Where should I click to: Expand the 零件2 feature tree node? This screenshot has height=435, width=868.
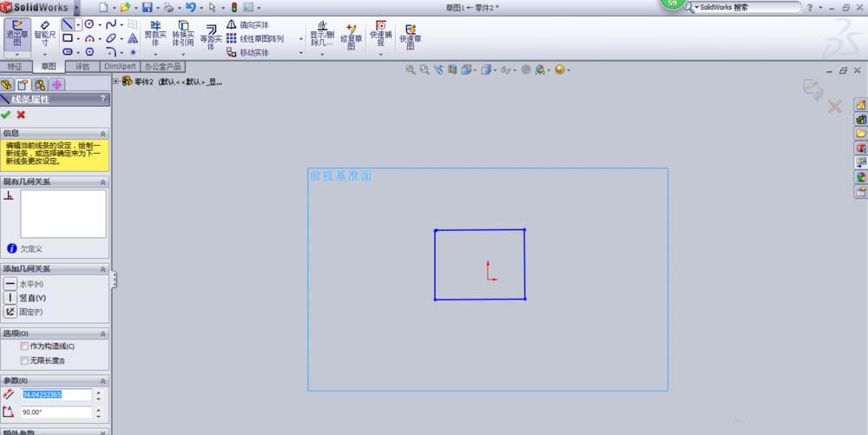click(116, 82)
